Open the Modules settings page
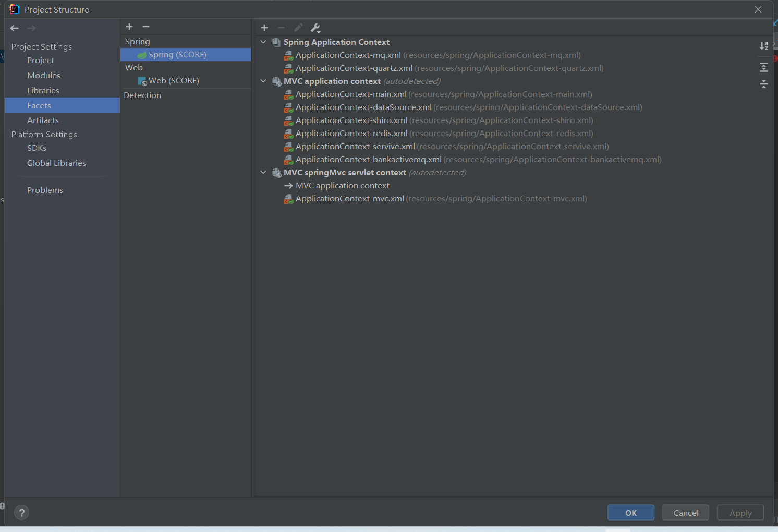The height and width of the screenshot is (532, 778). [44, 76]
